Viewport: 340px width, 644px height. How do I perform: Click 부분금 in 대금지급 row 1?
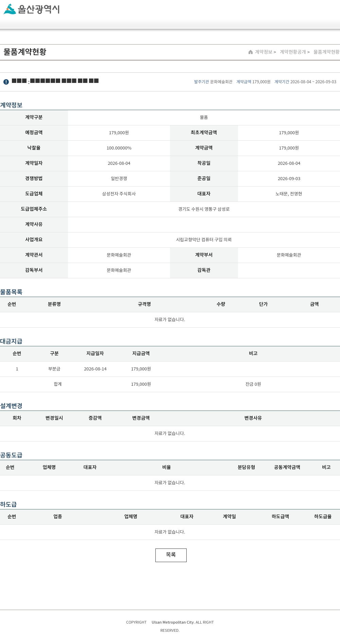[x=54, y=369]
